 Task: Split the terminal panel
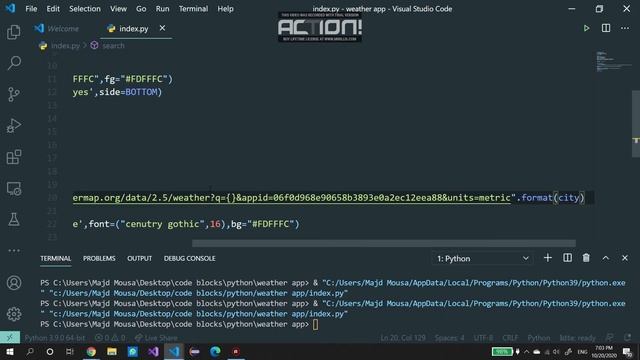[x=567, y=258]
